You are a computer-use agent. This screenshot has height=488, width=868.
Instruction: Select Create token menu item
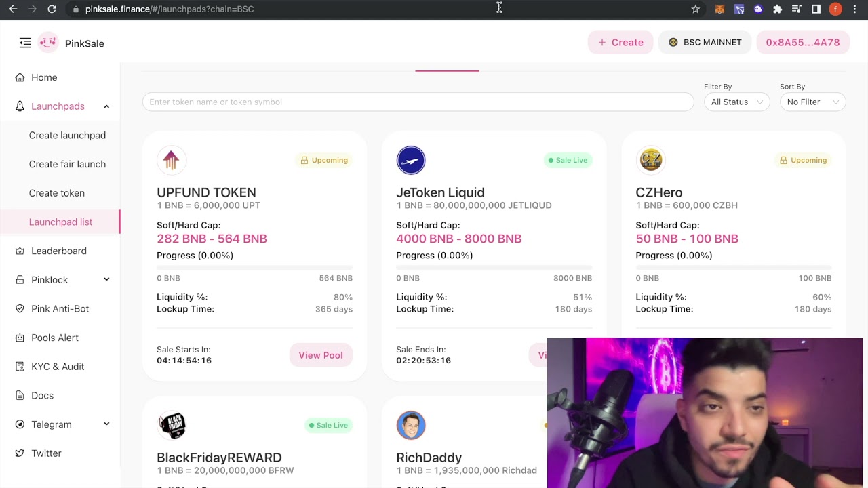pyautogui.click(x=57, y=193)
